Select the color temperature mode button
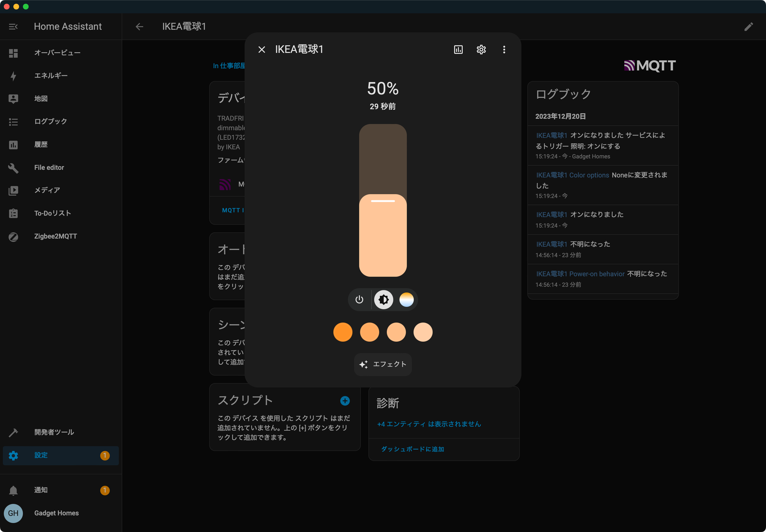The image size is (766, 532). 406,300
